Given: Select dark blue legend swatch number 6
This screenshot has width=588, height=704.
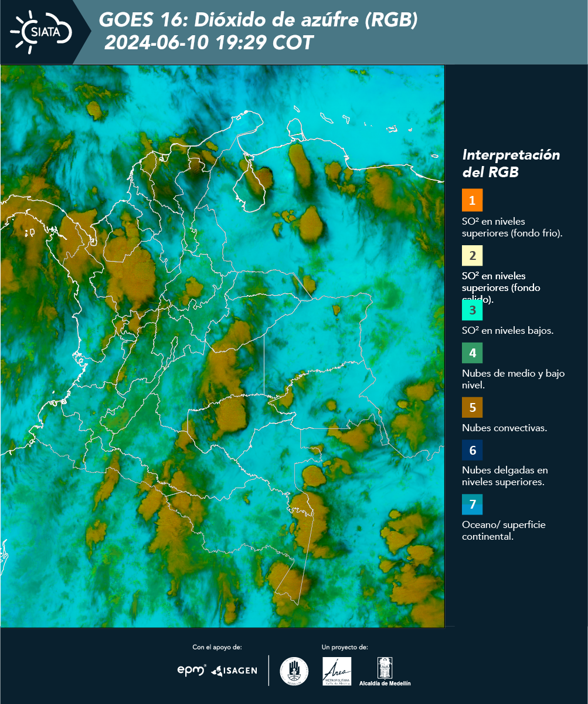Looking at the screenshot, I should coord(472,451).
